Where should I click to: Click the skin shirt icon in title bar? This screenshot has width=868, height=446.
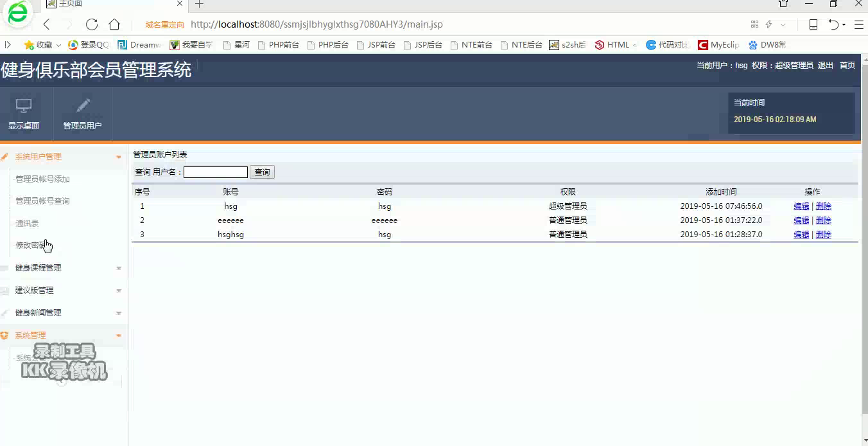[x=783, y=4]
